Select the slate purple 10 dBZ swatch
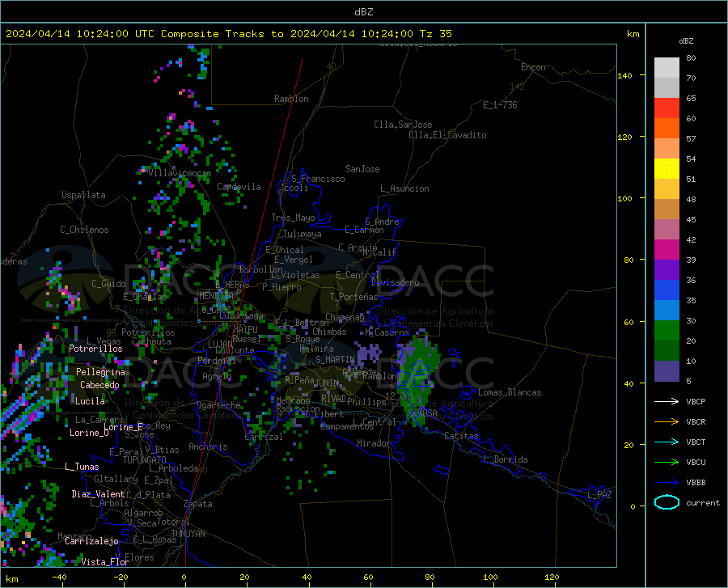Image resolution: width=728 pixels, height=588 pixels. (x=667, y=371)
